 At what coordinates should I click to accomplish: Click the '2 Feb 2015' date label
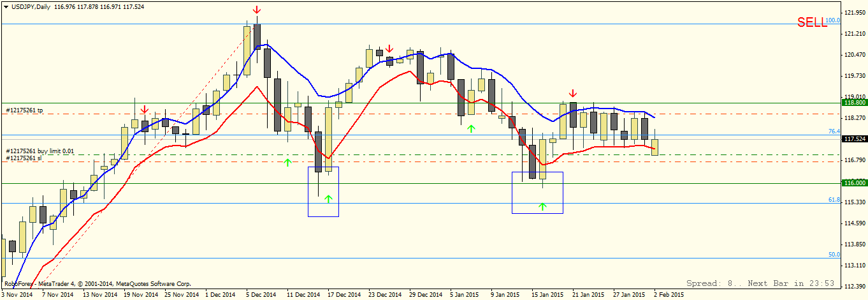[x=669, y=295]
